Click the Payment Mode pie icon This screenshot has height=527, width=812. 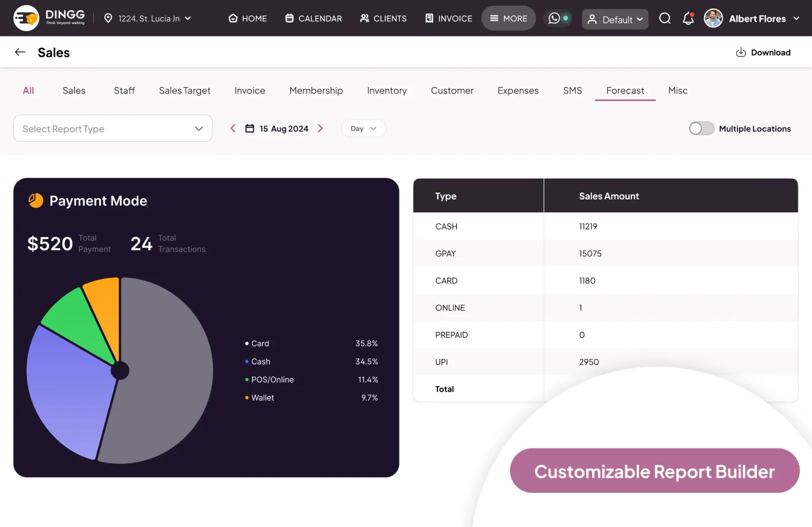click(x=36, y=201)
